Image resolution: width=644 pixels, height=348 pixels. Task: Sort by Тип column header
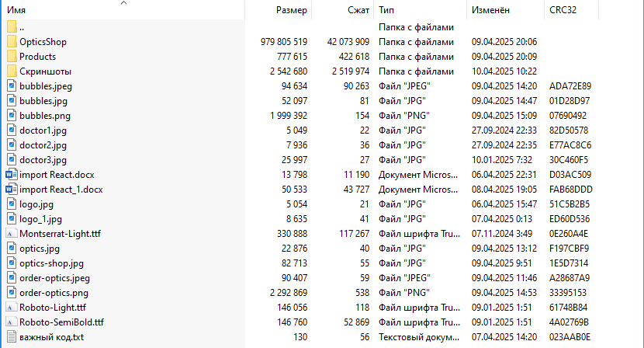pos(386,10)
